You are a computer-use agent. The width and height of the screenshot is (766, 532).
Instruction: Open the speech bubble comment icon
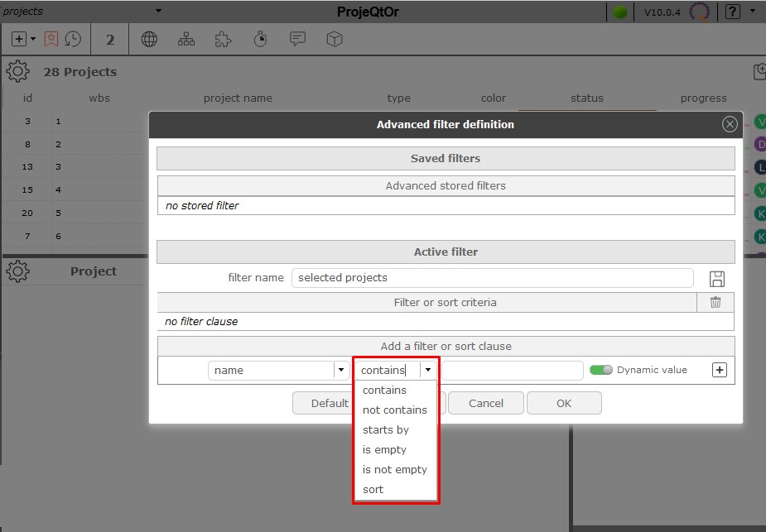point(297,39)
